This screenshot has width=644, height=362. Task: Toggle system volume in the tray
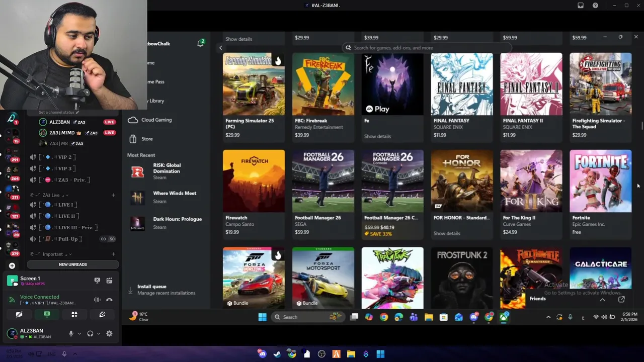tap(604, 317)
